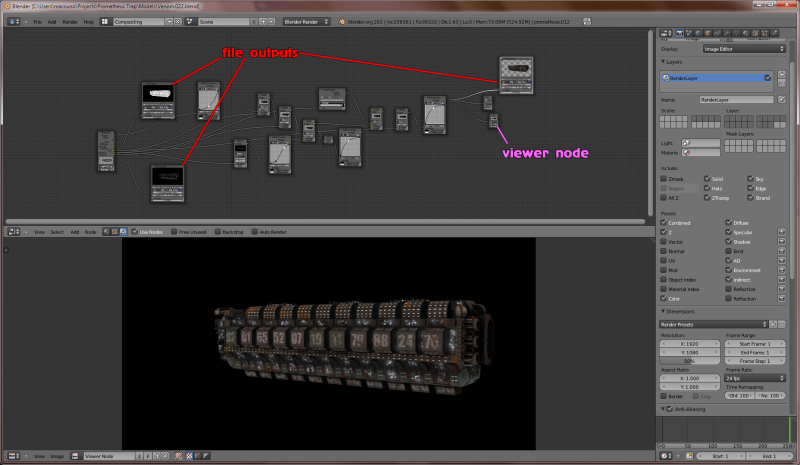Open the Object Constraints chain icon
The image size is (800, 465).
coord(717,33)
